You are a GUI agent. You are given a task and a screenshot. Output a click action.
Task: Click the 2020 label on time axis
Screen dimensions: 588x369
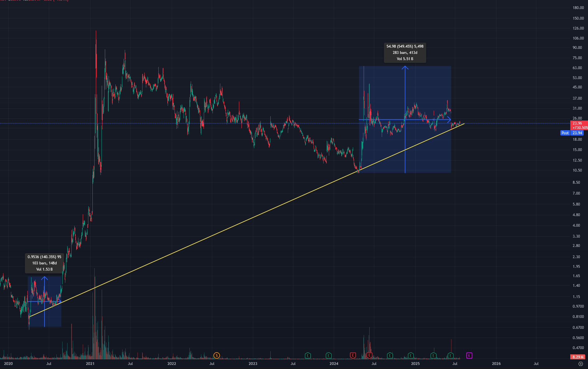click(x=8, y=364)
